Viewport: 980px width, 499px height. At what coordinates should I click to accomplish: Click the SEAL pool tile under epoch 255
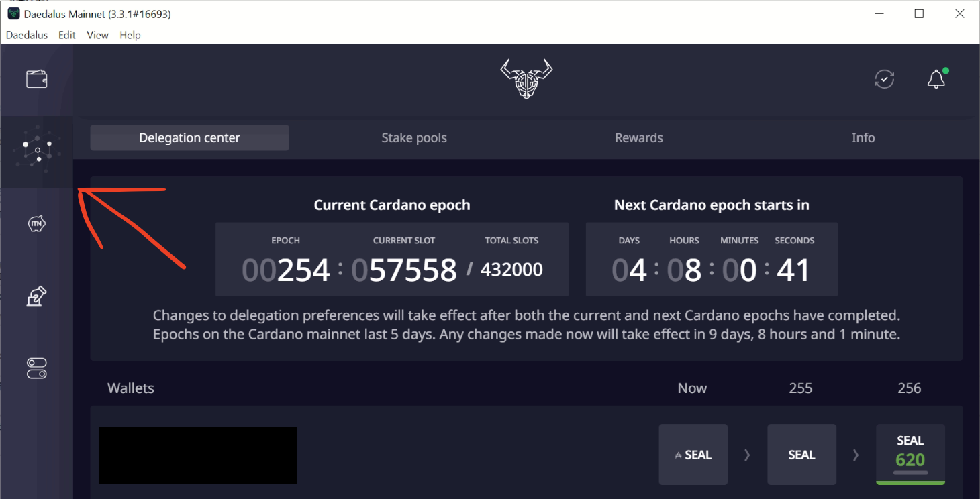coord(801,455)
